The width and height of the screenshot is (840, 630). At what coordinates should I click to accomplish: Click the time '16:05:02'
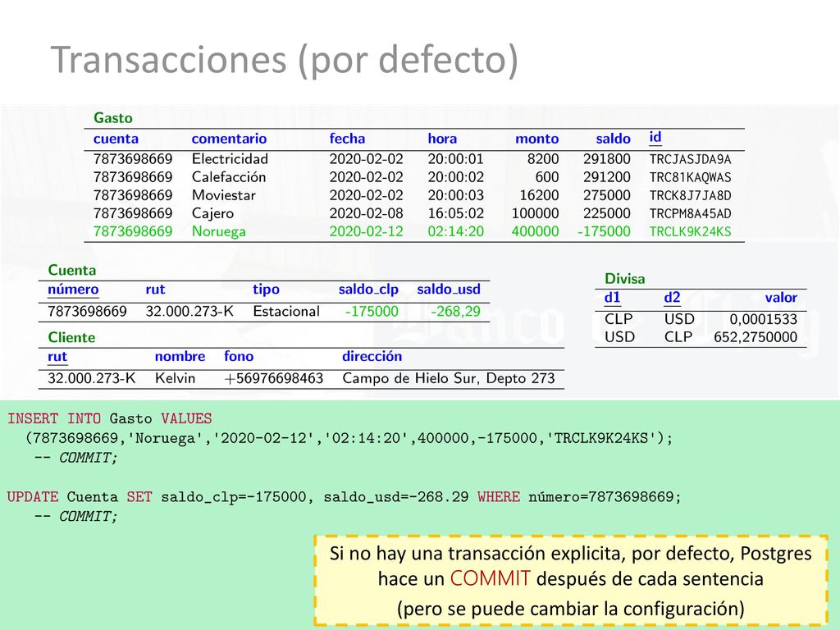[455, 214]
